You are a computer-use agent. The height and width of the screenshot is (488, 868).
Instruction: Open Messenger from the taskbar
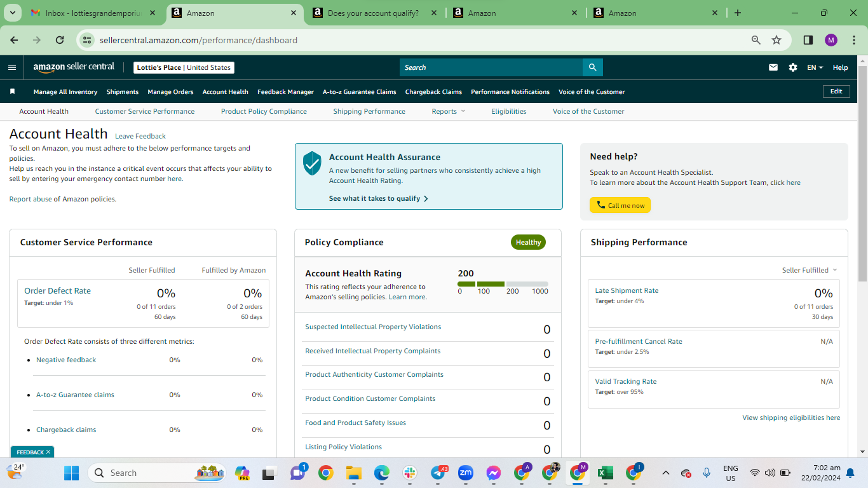coord(494,473)
